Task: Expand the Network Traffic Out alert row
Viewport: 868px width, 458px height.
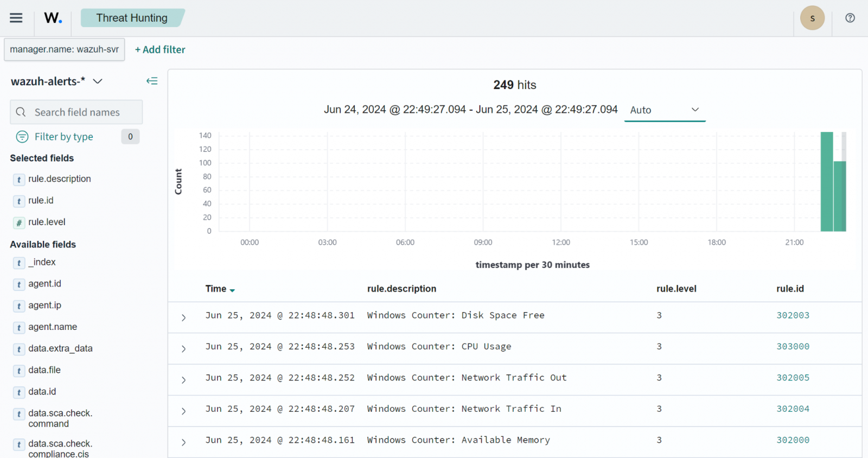Action: [183, 380]
